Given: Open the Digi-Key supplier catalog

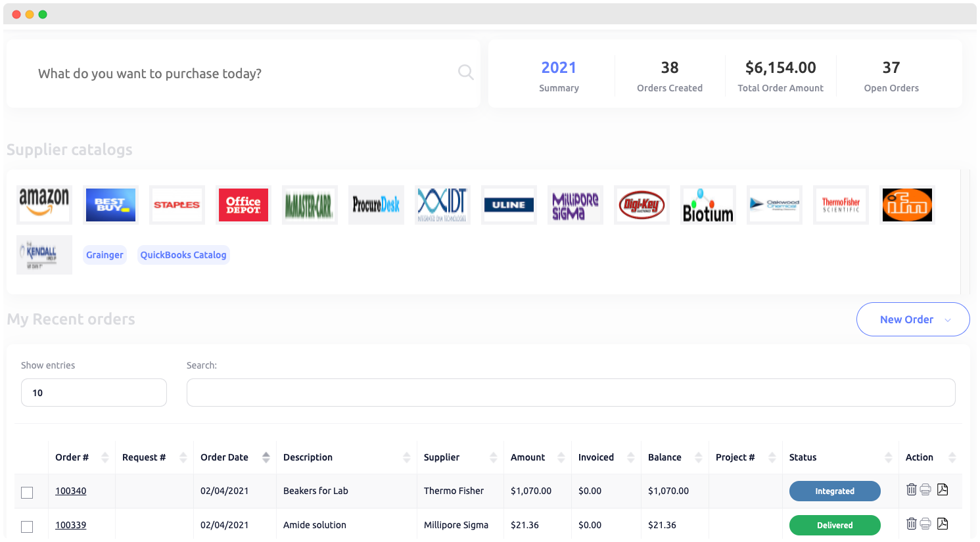Looking at the screenshot, I should pyautogui.click(x=642, y=205).
